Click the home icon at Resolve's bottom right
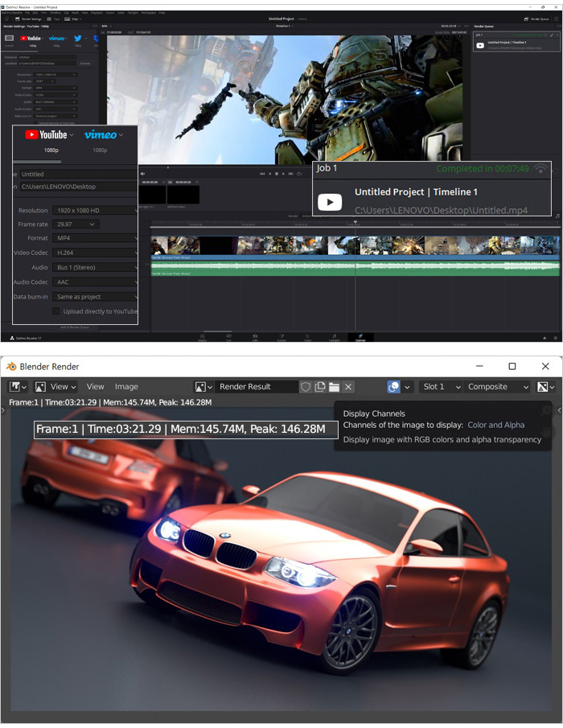Screen dimensions: 563x728 pyautogui.click(x=545, y=338)
